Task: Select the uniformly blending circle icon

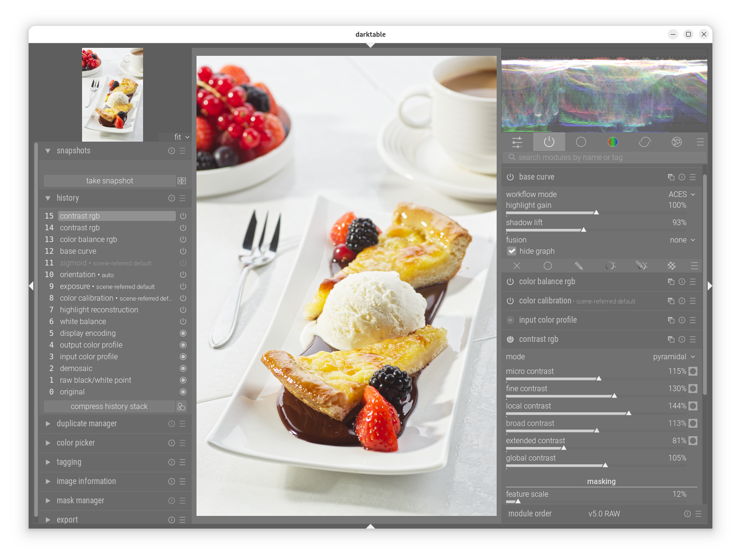Action: (x=547, y=266)
